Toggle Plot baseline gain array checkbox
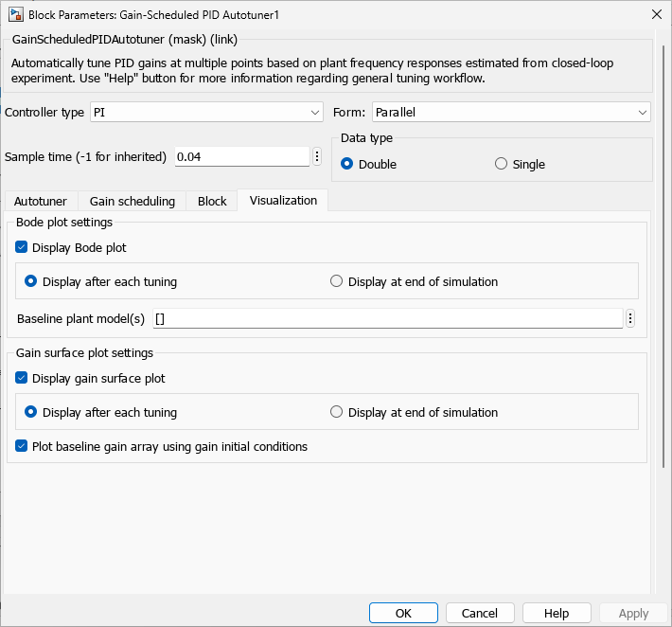 [x=23, y=446]
